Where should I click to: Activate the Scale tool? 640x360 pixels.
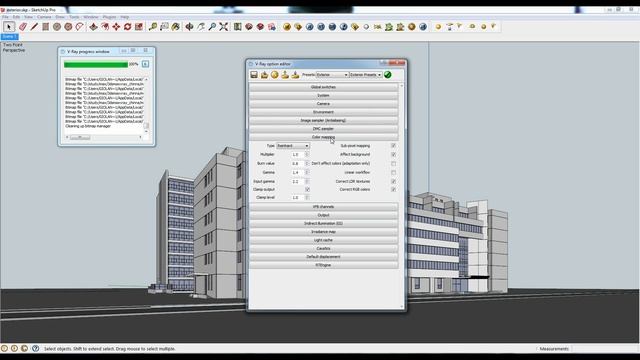pyautogui.click(x=139, y=27)
